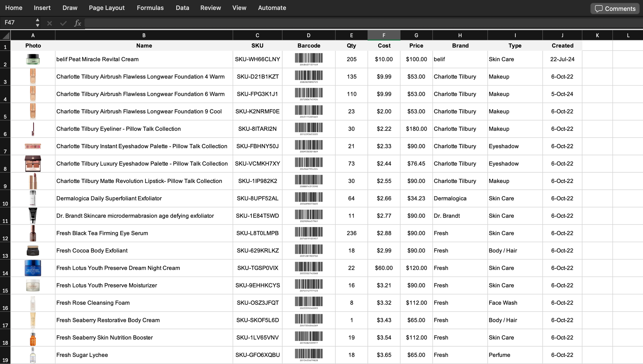Click the Select All corner triangle

pyautogui.click(x=5, y=35)
